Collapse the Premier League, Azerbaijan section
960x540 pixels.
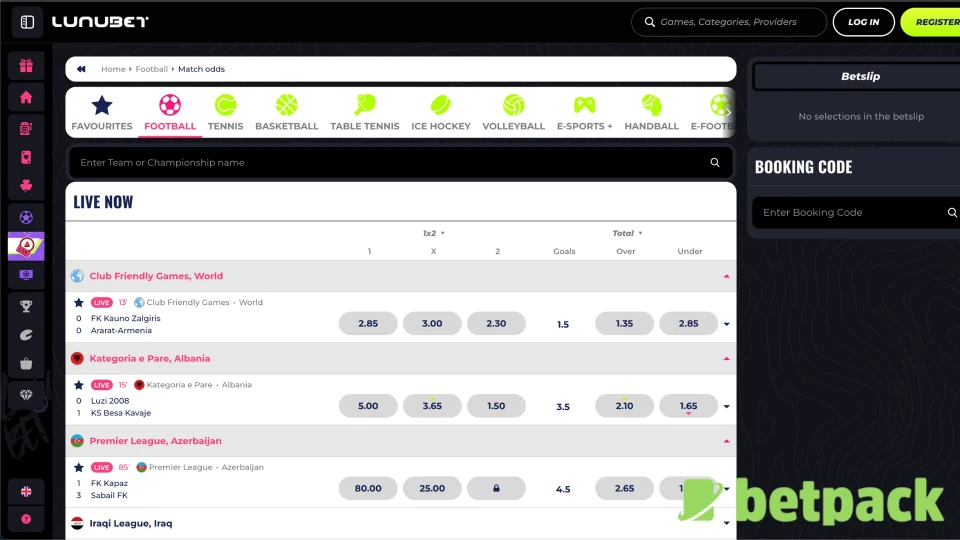726,441
